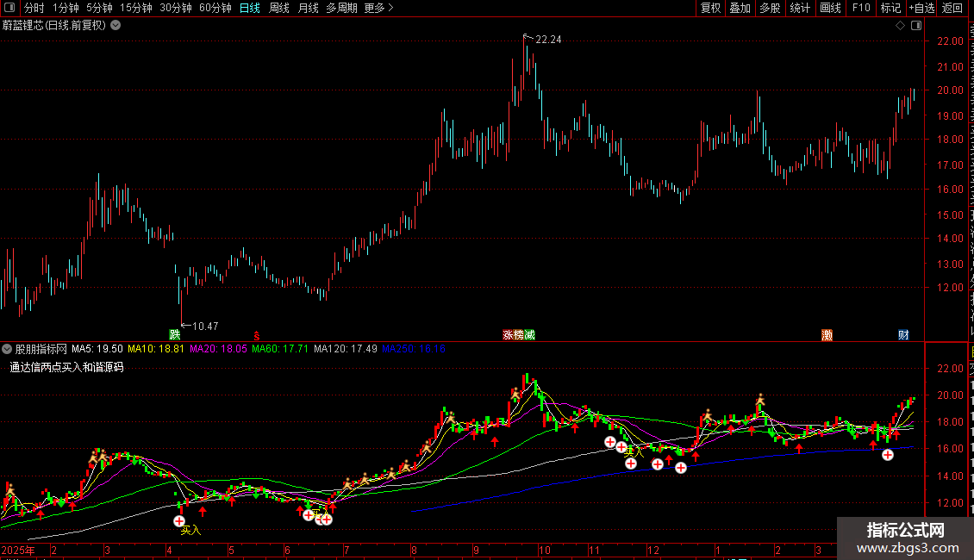Screen dimensions: 974x560
Task: Open the 更多 periods menu
Action: [379, 8]
